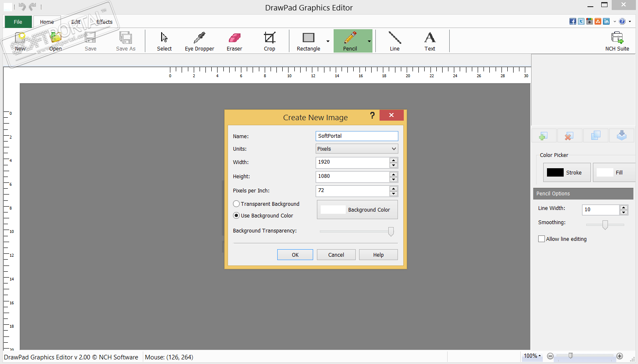The width and height of the screenshot is (638, 364).
Task: Increase Pixels per Inch with up arrow
Action: click(393, 188)
